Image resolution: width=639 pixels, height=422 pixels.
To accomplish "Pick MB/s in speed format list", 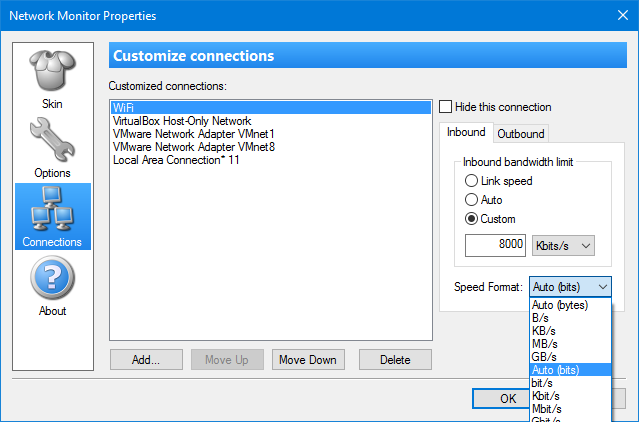I will [546, 344].
